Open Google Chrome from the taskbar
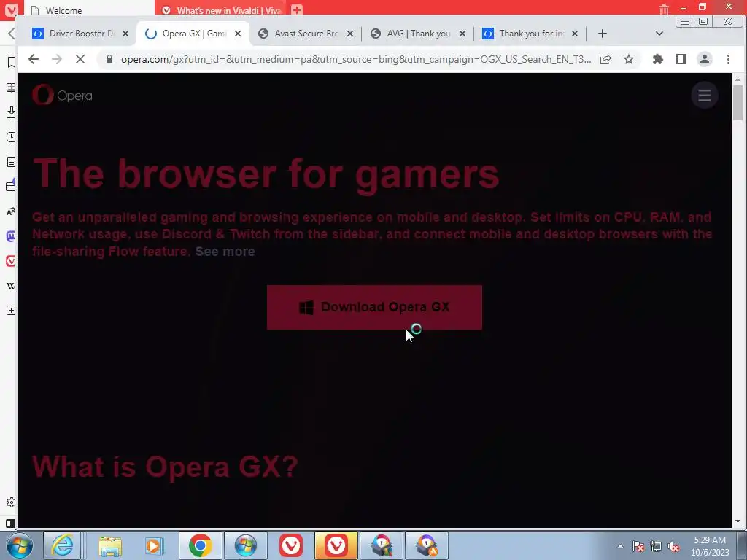 click(x=200, y=545)
